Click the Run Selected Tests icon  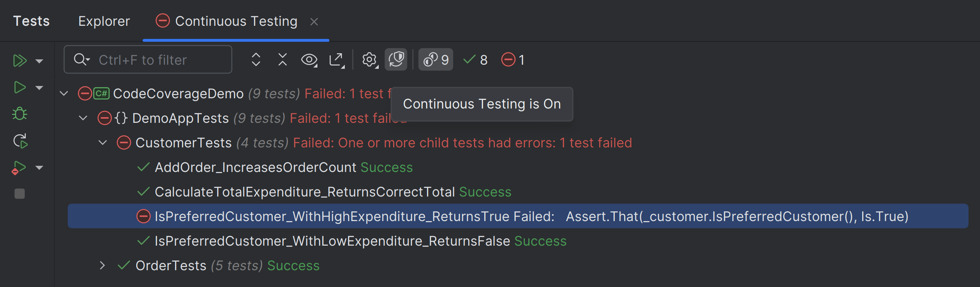[x=19, y=87]
